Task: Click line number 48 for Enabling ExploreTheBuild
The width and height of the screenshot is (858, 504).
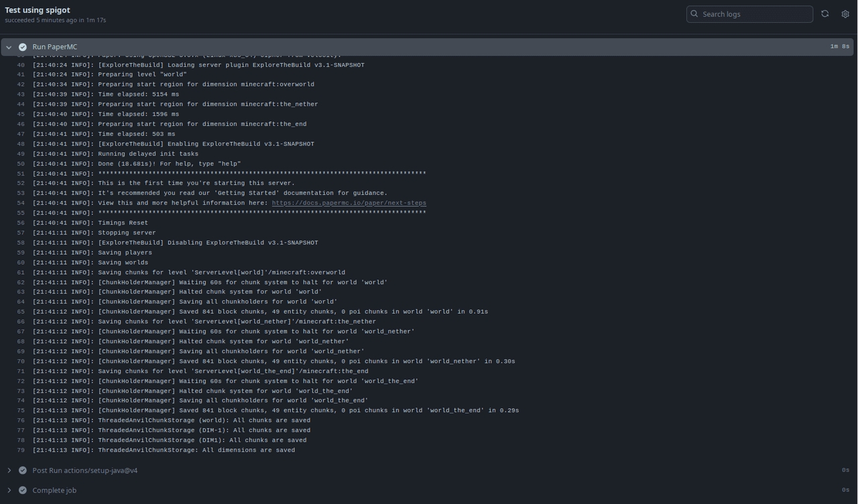Action: (x=21, y=144)
